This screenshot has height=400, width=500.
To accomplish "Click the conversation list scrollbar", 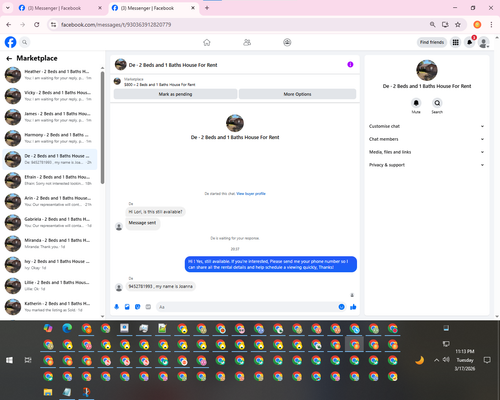I will pos(102,127).
